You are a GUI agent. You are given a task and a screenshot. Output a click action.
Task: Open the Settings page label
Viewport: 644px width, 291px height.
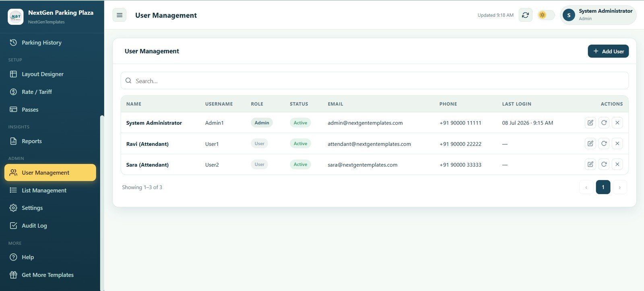(32, 208)
